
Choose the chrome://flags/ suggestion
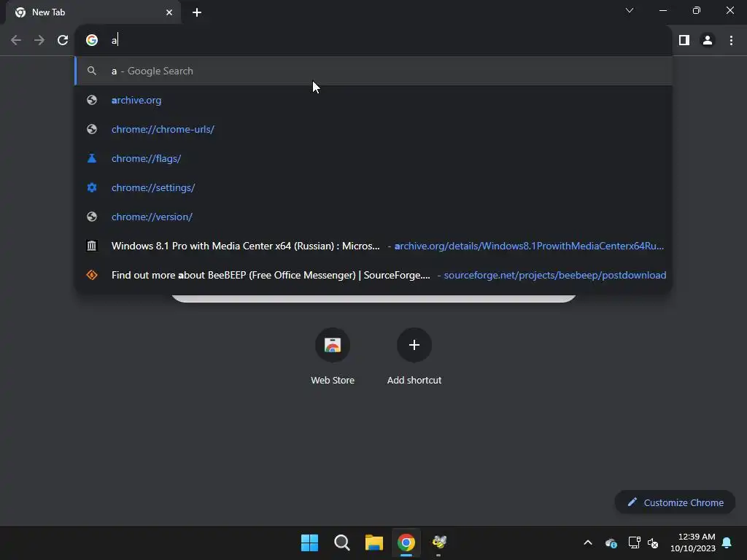373,158
